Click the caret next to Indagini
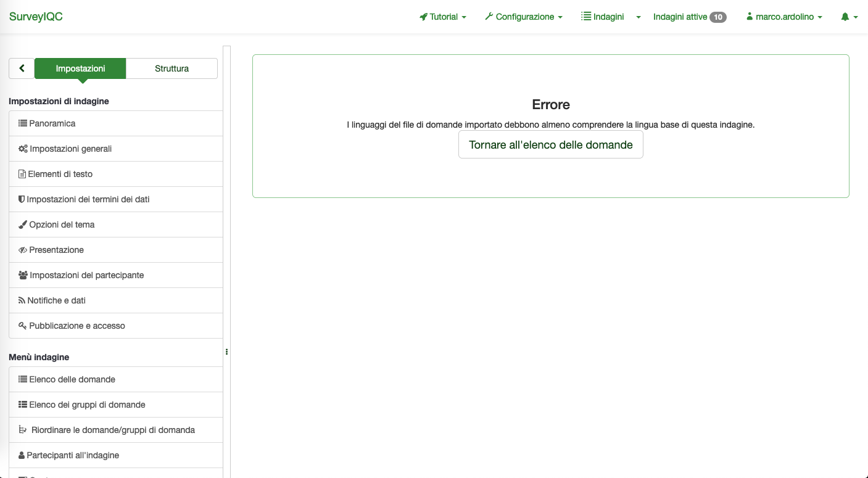 [639, 17]
